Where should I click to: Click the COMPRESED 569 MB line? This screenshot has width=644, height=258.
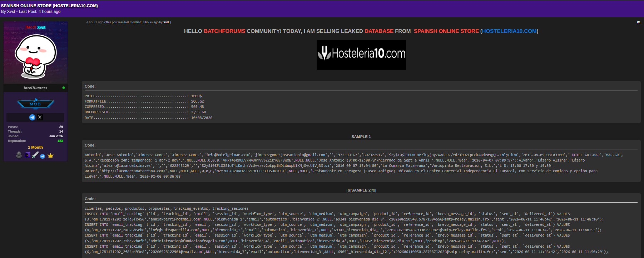(144, 107)
